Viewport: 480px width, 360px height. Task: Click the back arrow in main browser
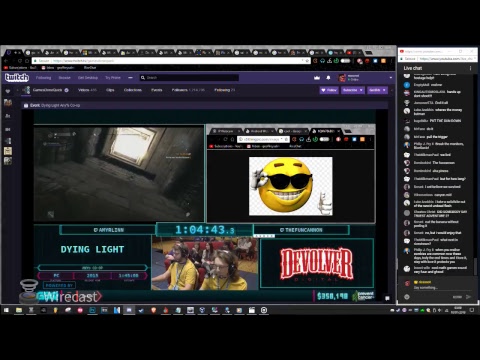tap(6, 61)
